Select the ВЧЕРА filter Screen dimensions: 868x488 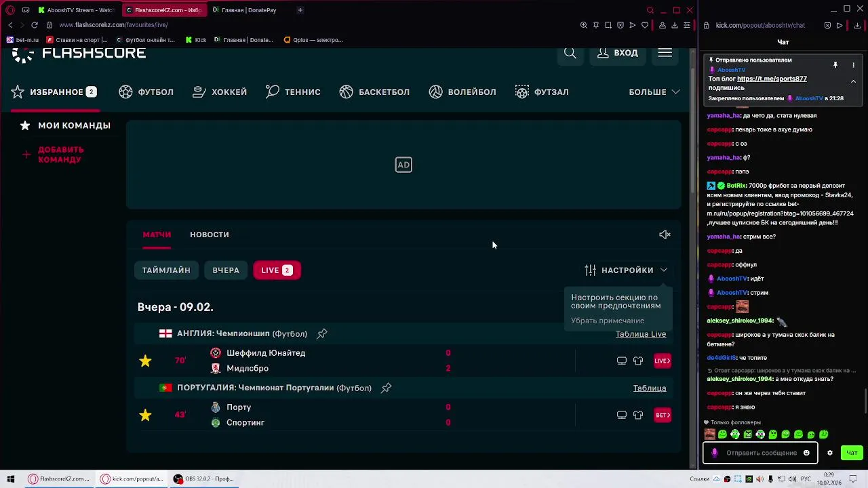226,270
